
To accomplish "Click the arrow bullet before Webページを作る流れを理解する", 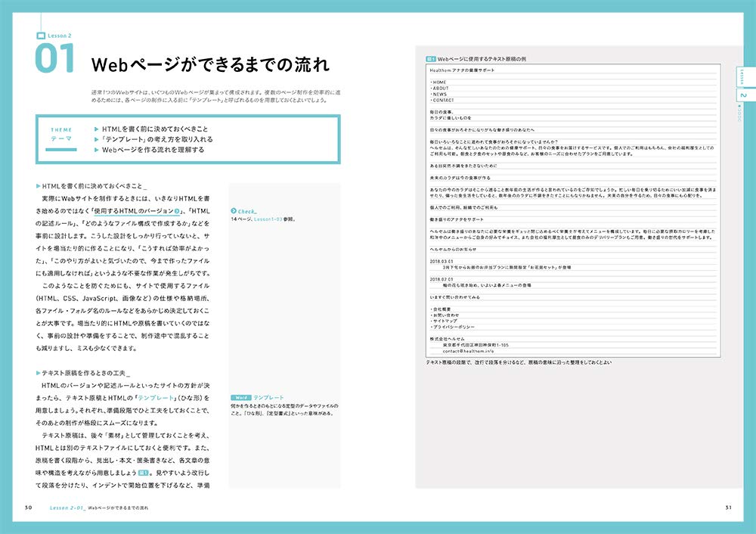I will (97, 150).
